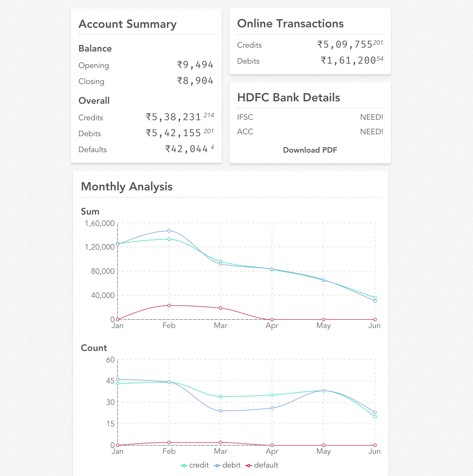This screenshot has height=476, width=473.
Task: Click the IFSC NEED! value
Action: [371, 117]
